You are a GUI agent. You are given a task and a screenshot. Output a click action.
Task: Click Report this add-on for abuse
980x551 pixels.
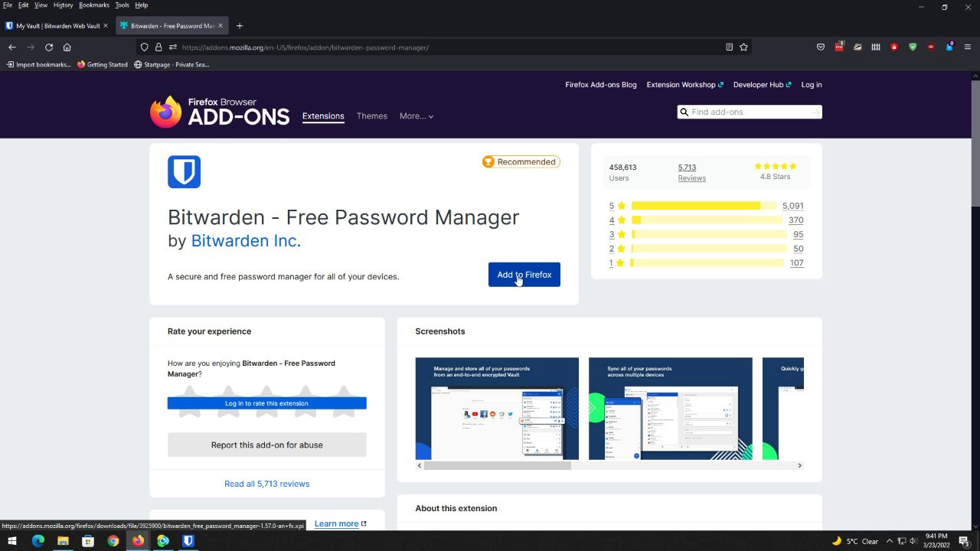point(266,445)
